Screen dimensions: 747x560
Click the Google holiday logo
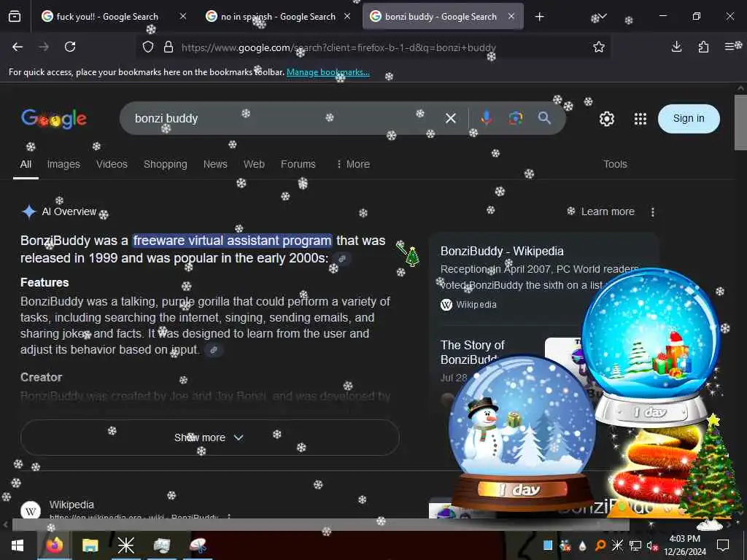[54, 119]
